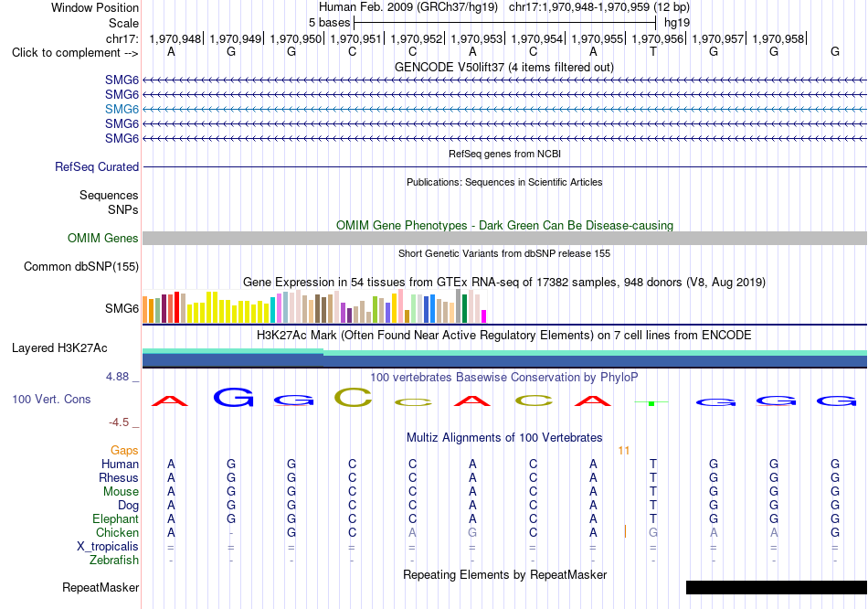The height and width of the screenshot is (609, 868).
Task: Click the dark green bar in GTEx chart
Action: (464, 309)
